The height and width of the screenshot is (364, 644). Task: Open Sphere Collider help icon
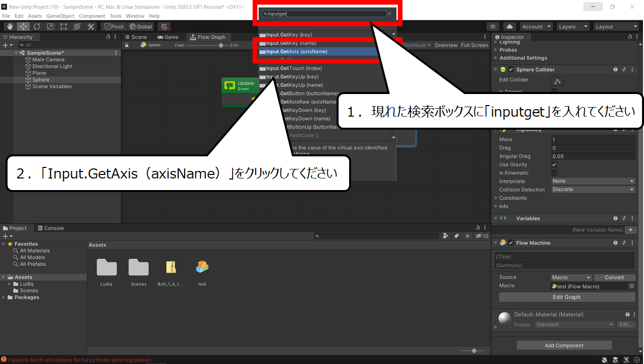pos(615,70)
